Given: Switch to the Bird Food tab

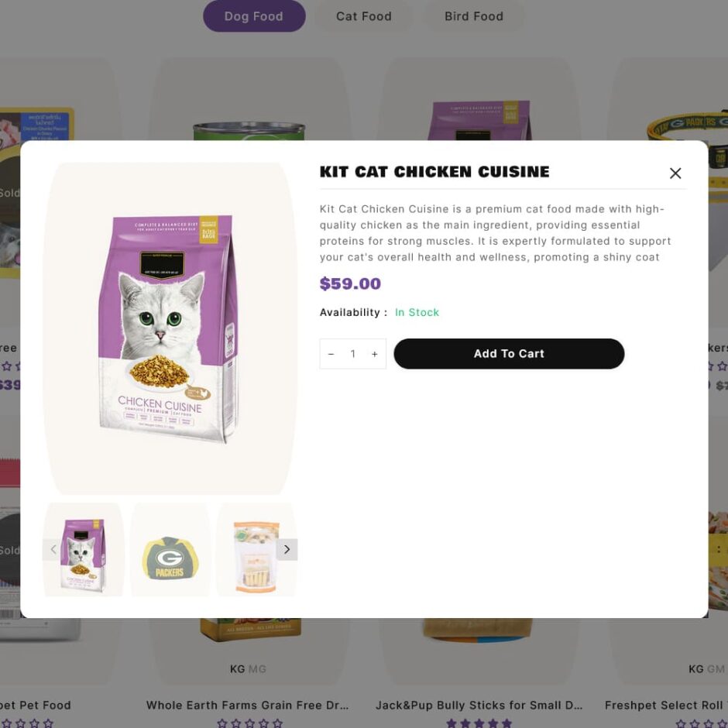Looking at the screenshot, I should pyautogui.click(x=474, y=16).
